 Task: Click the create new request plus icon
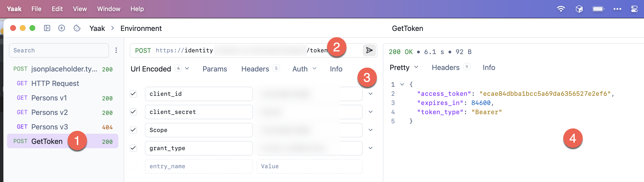[x=62, y=28]
